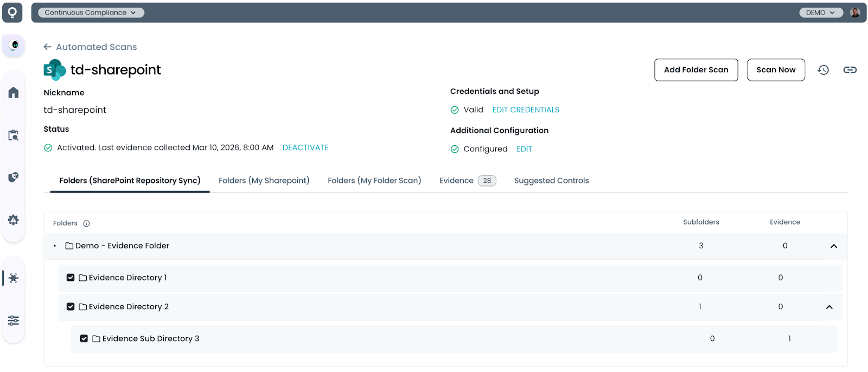Viewport: 868px width, 372px height.
Task: Select Evidence Directory 2 label
Action: pos(129,307)
